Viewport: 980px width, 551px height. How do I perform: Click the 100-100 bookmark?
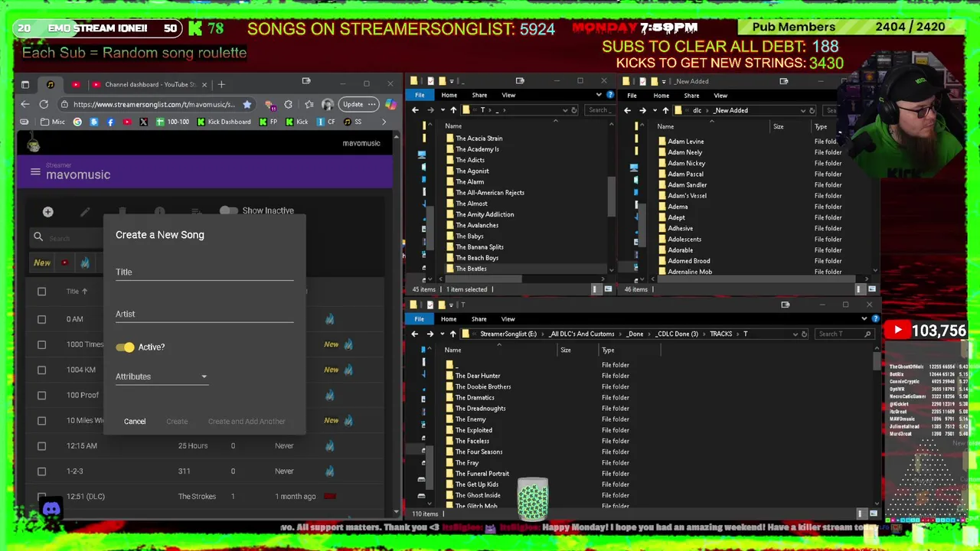(171, 122)
